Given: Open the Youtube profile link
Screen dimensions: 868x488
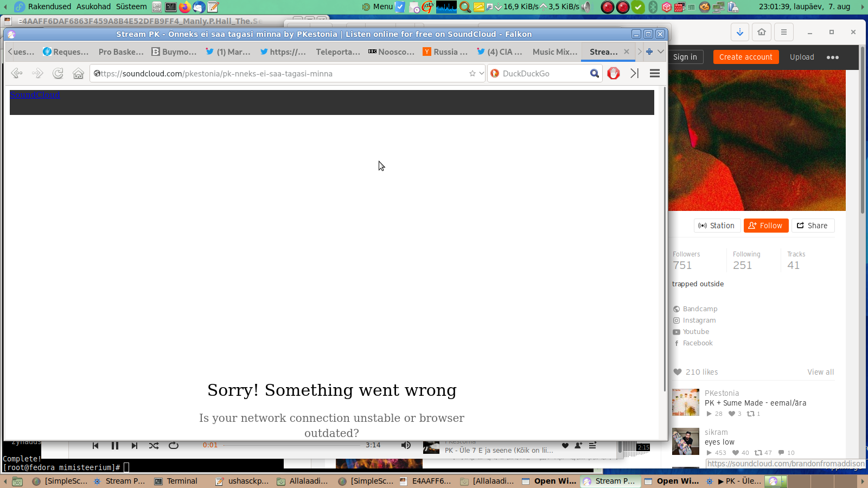Looking at the screenshot, I should [695, 332].
